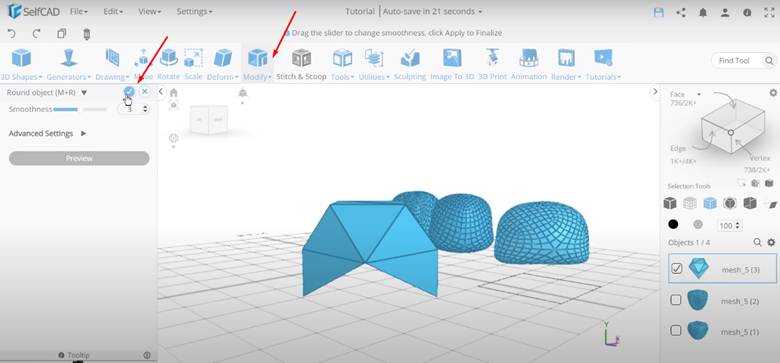Viewport: 780px width, 363px height.
Task: Select the Rotate tool
Action: (x=169, y=65)
